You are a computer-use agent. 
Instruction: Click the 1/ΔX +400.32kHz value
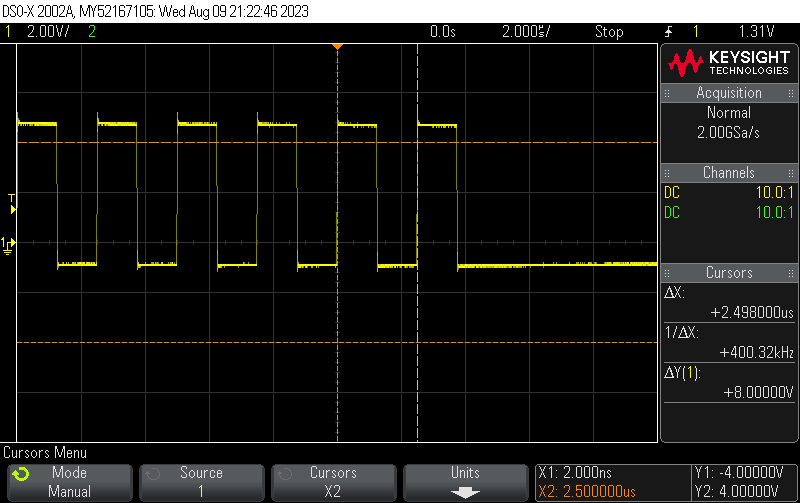(x=757, y=353)
